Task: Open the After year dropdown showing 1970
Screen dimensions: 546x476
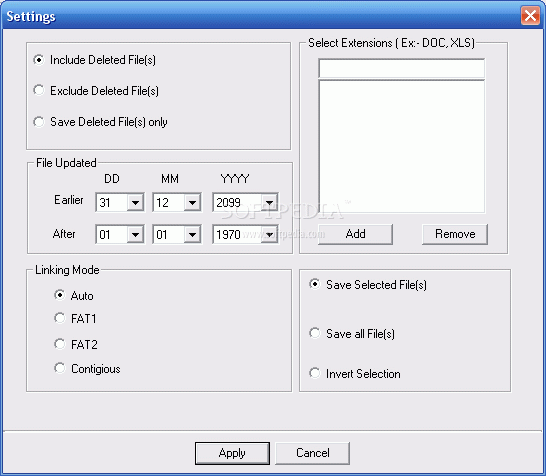Action: pyautogui.click(x=269, y=234)
